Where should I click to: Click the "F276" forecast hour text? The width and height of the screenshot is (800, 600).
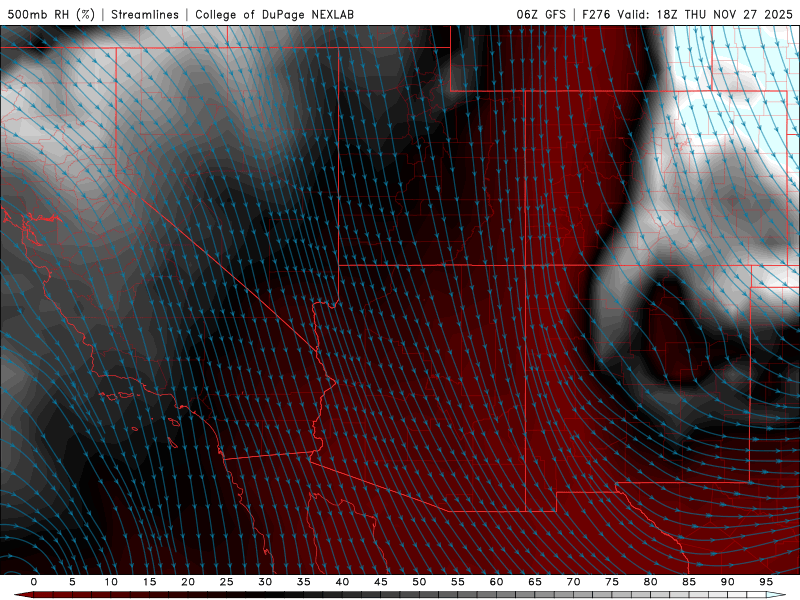pyautogui.click(x=596, y=15)
